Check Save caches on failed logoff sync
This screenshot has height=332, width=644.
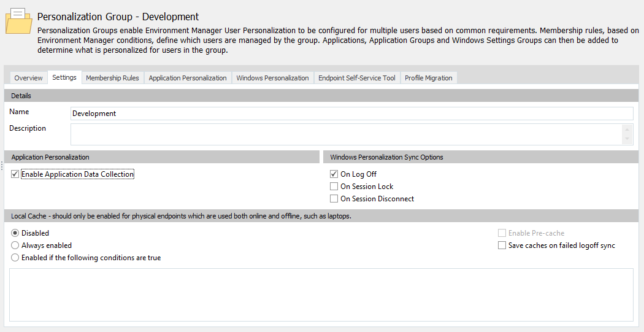[502, 245]
